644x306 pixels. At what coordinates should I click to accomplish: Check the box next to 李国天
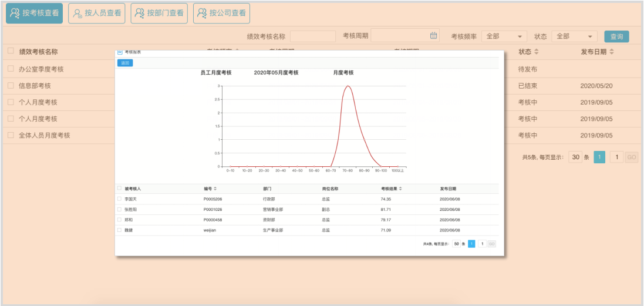(120, 200)
